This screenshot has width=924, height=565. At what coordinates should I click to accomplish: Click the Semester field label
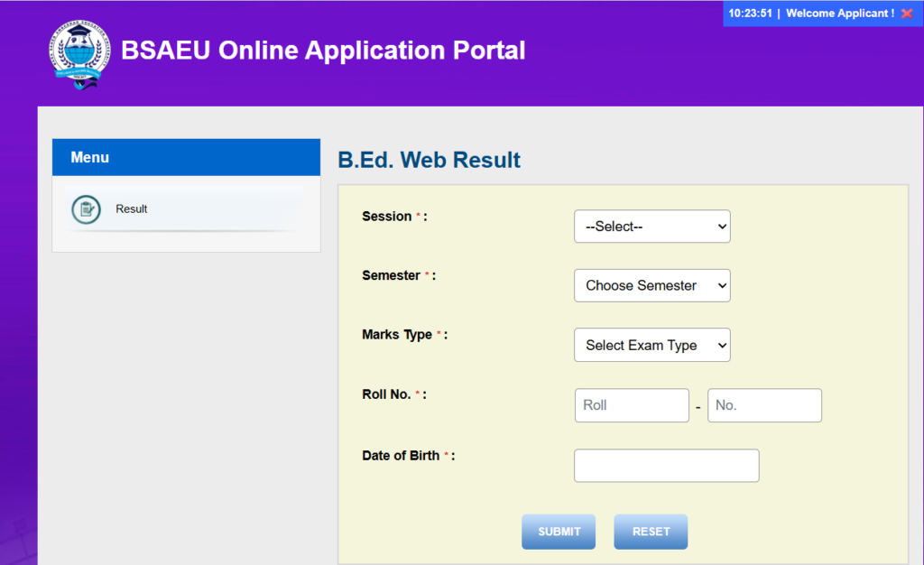coord(399,275)
